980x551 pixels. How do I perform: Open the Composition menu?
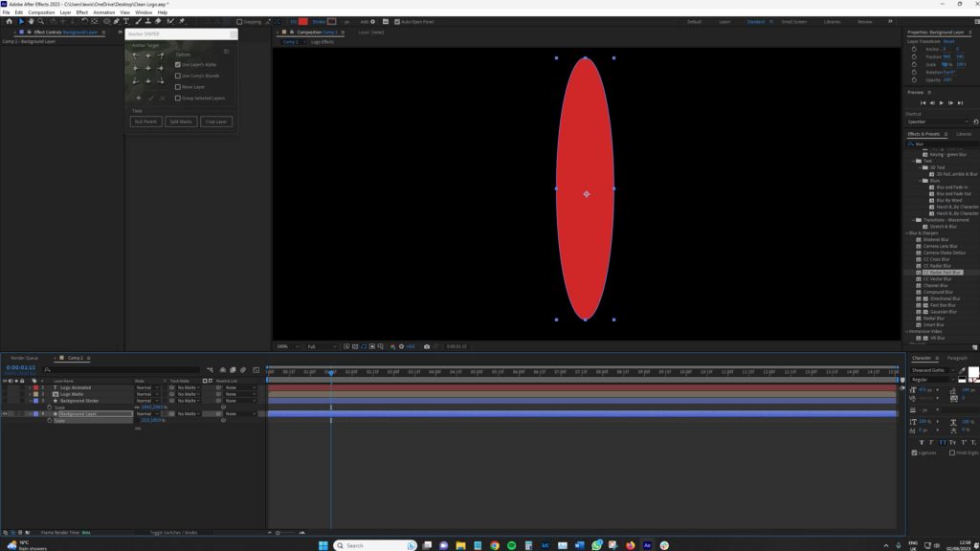(x=41, y=12)
